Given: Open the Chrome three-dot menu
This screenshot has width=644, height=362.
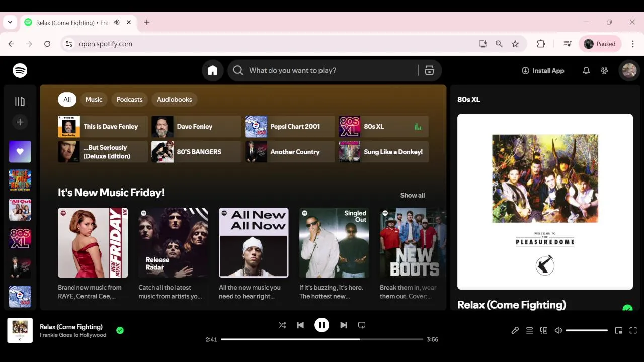Looking at the screenshot, I should (633, 44).
